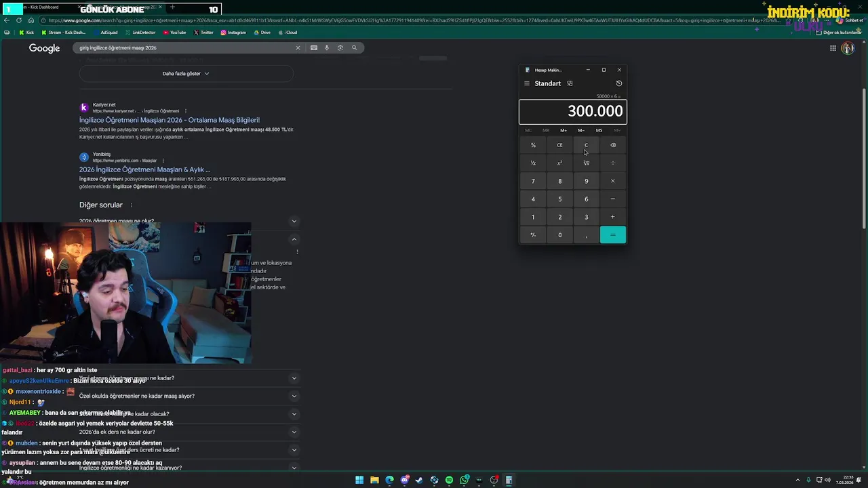Click the equals key in calculator
The image size is (868, 488).
613,235
